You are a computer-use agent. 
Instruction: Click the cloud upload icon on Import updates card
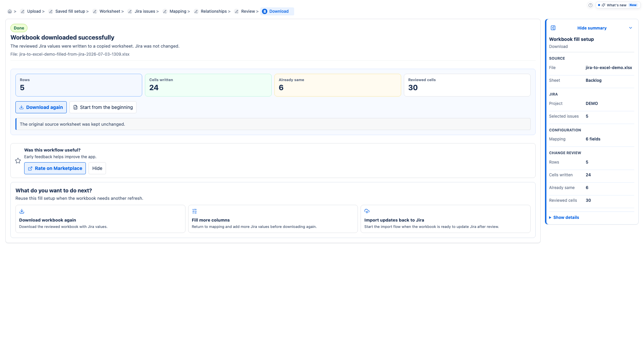367,211
